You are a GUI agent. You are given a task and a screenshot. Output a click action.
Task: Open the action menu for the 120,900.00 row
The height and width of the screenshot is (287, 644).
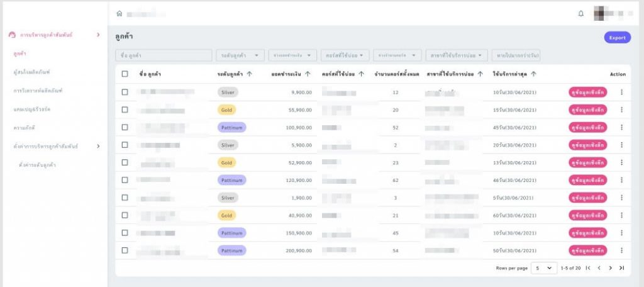(x=621, y=180)
